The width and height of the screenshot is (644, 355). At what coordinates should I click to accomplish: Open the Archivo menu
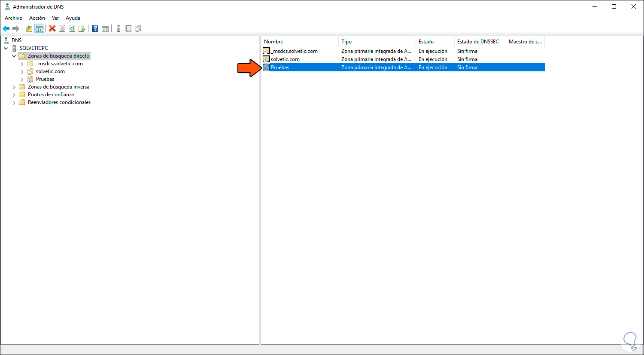pyautogui.click(x=13, y=18)
